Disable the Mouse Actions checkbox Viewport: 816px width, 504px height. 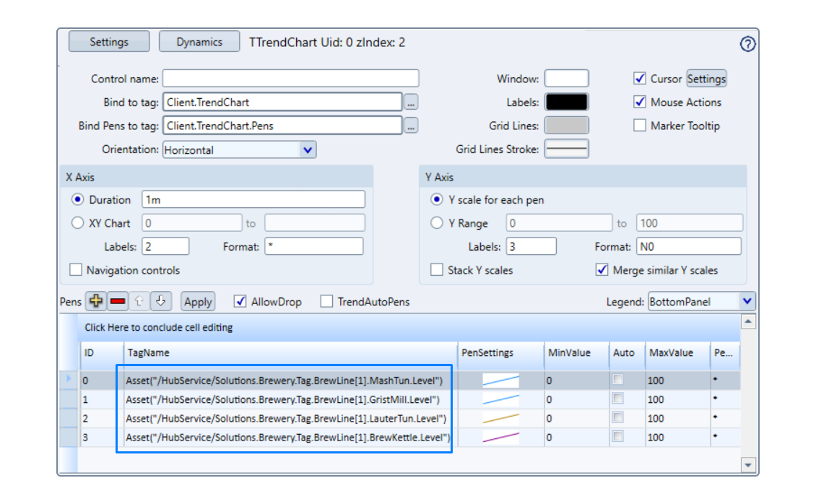click(639, 103)
